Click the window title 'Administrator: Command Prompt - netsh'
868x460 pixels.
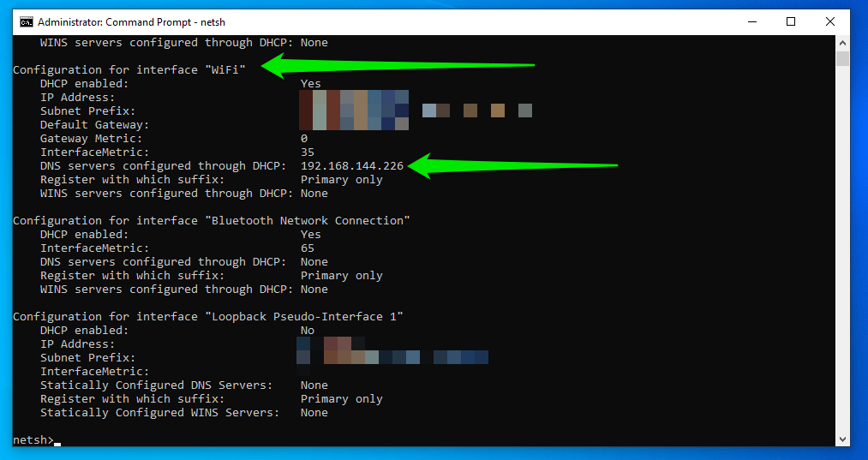131,22
